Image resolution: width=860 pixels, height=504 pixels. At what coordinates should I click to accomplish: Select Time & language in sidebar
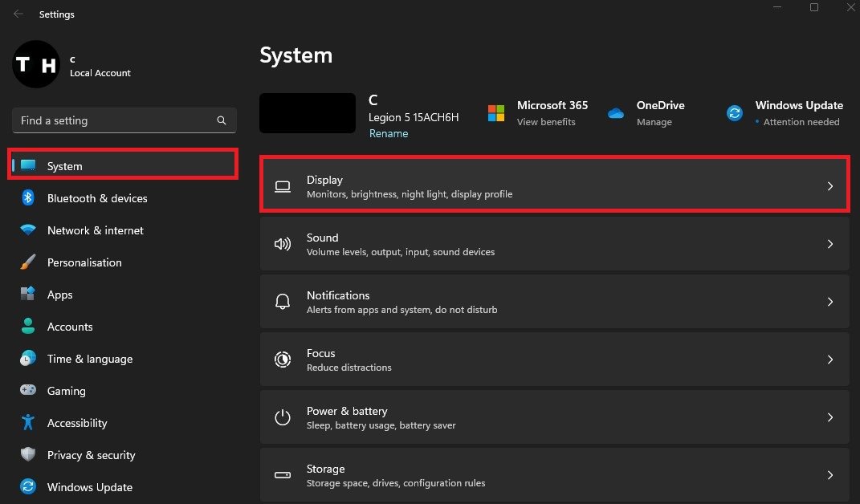[89, 359]
